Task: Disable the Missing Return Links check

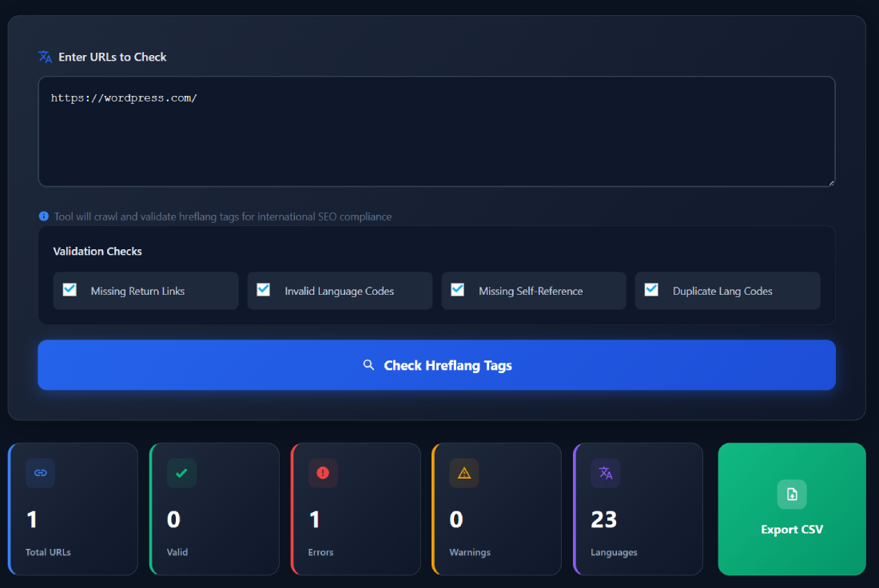Action: tap(69, 291)
